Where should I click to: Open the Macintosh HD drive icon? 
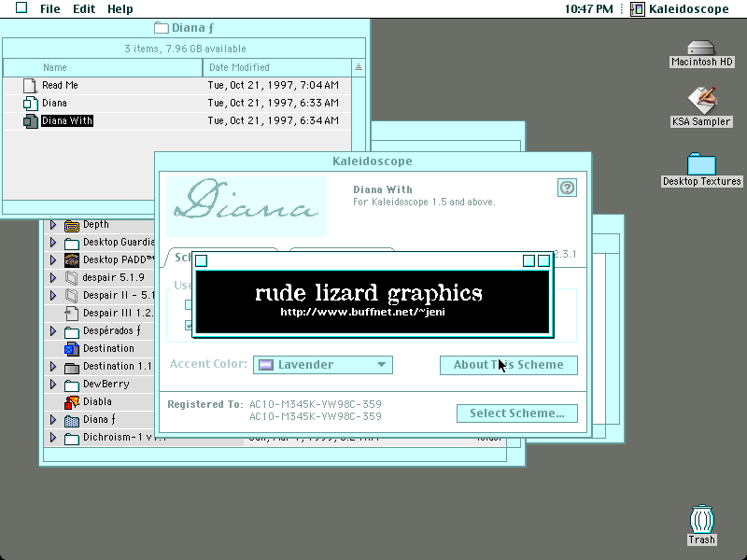[x=701, y=49]
